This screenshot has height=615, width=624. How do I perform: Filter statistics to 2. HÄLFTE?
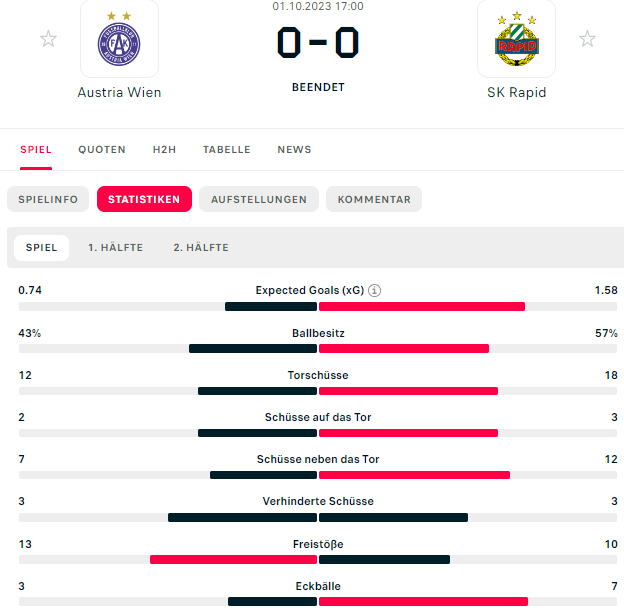(201, 248)
